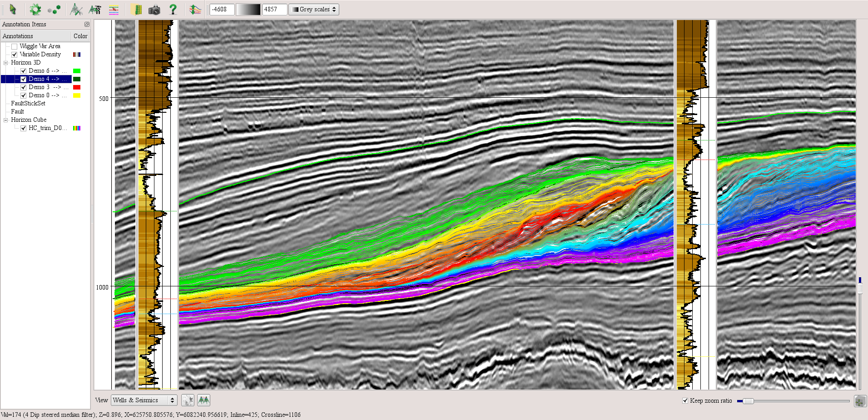
Task: Select the FaultStickSet tree item
Action: [x=28, y=104]
